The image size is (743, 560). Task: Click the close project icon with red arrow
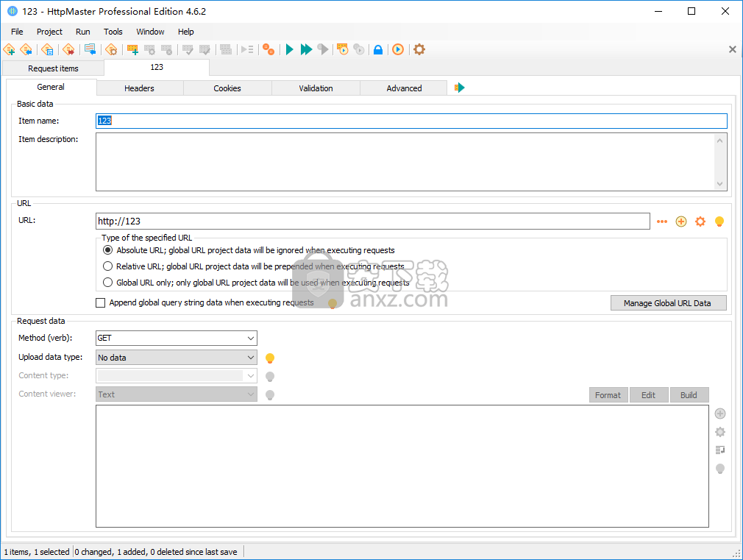[x=68, y=49]
